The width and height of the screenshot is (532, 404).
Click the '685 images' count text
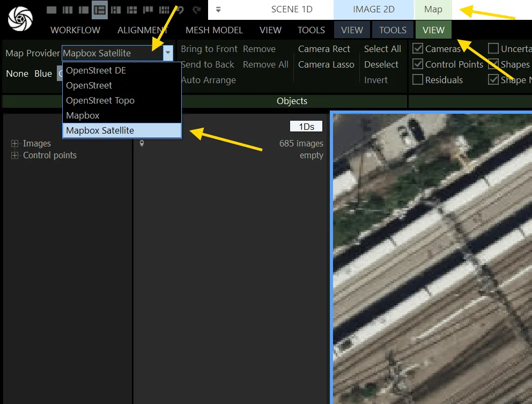pos(301,144)
